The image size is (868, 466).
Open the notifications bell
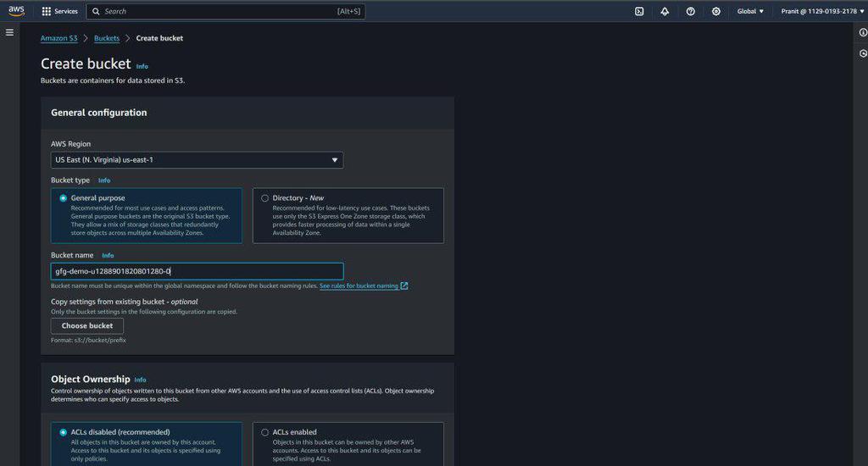[x=665, y=11]
